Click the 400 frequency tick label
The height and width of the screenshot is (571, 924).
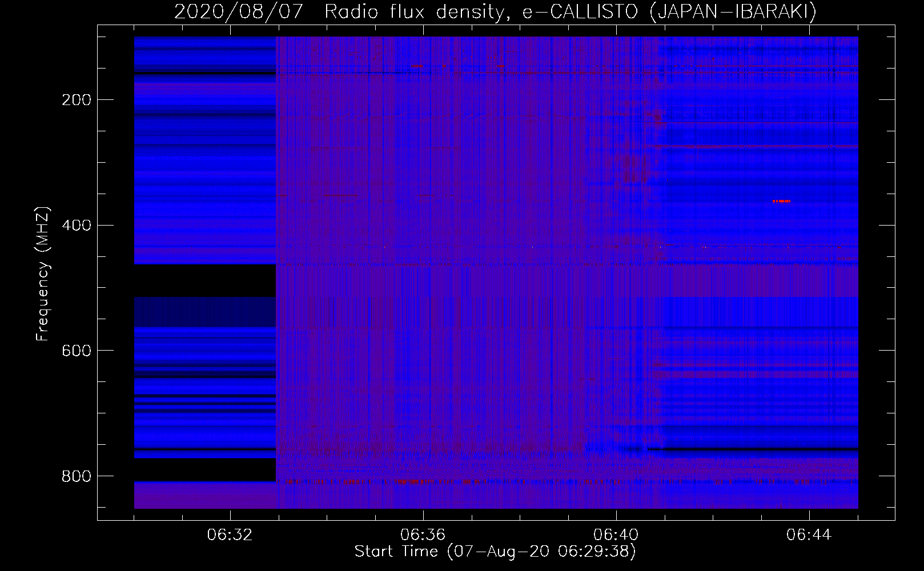[x=77, y=226]
